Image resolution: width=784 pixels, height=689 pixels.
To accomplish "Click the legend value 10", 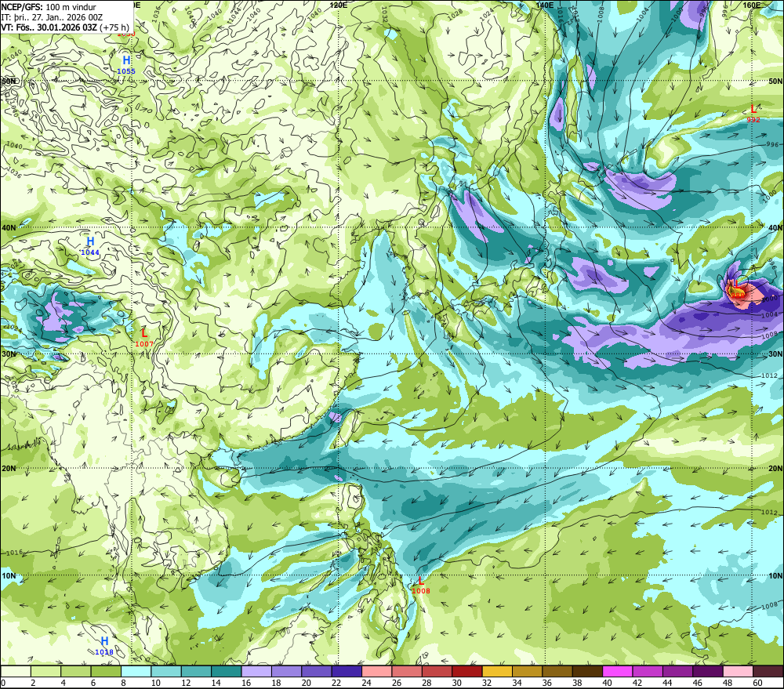I will click(x=155, y=683).
